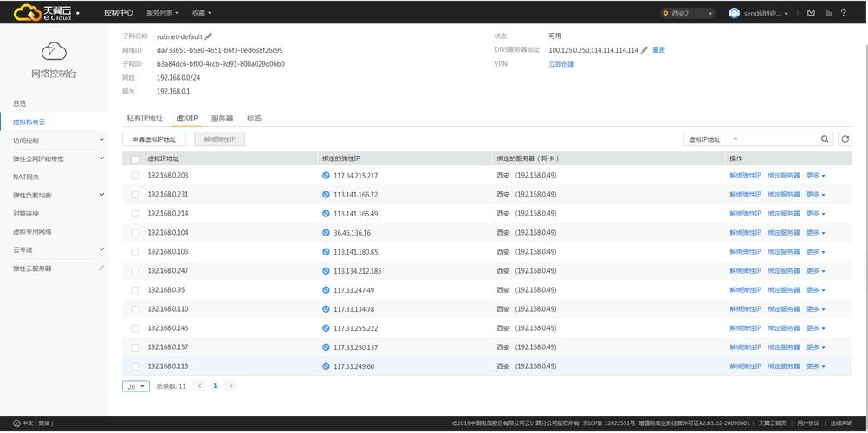Click the network console cloud icon
This screenshot has height=433, width=868.
click(55, 51)
